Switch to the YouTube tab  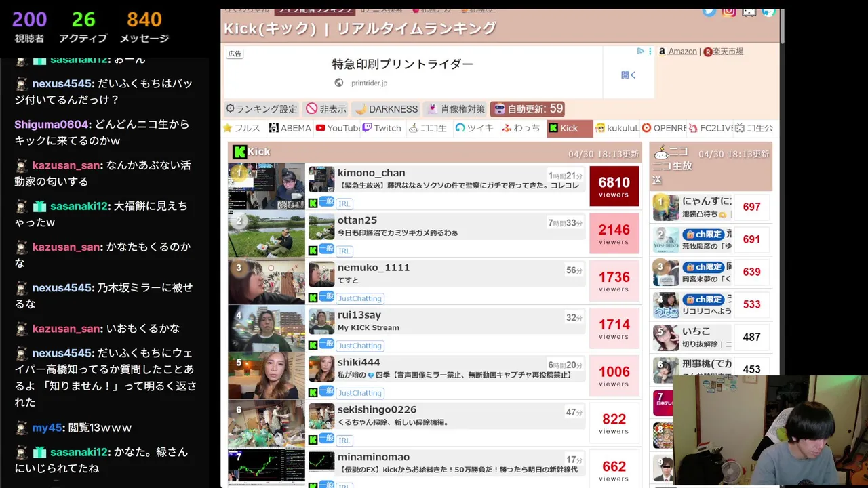tap(338, 128)
